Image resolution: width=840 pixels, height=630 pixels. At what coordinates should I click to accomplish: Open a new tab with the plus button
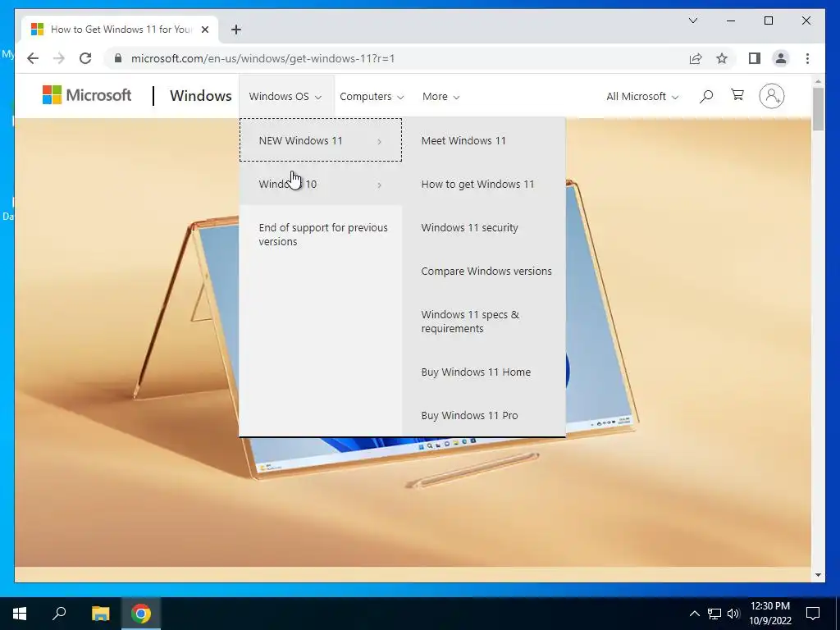click(236, 30)
